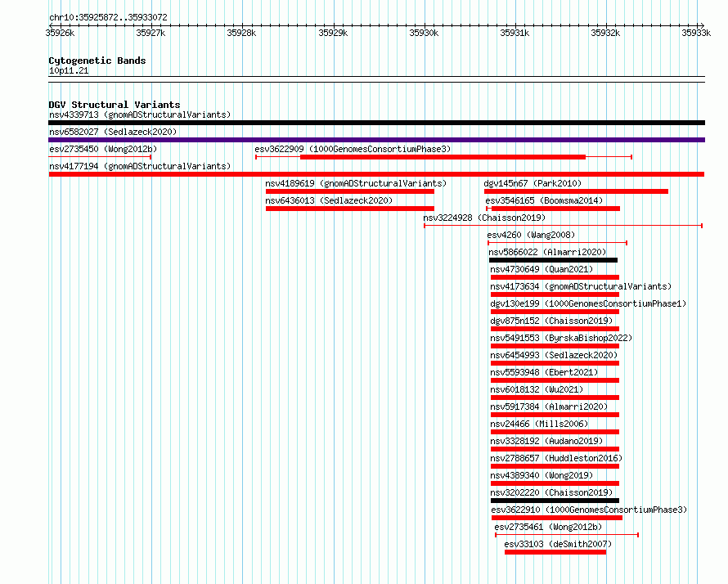The width and height of the screenshot is (728, 584).
Task: Select nsv3224928 (Chaisson2019) label
Action: click(484, 218)
